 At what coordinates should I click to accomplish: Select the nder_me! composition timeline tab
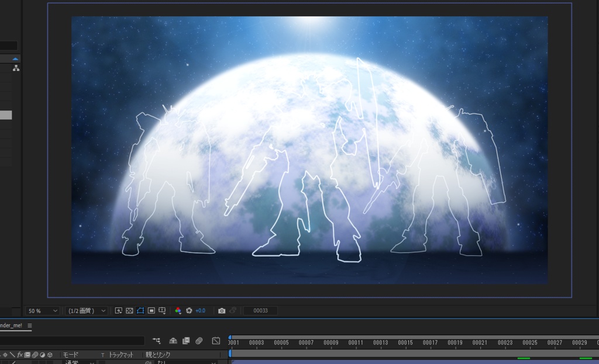tap(11, 325)
